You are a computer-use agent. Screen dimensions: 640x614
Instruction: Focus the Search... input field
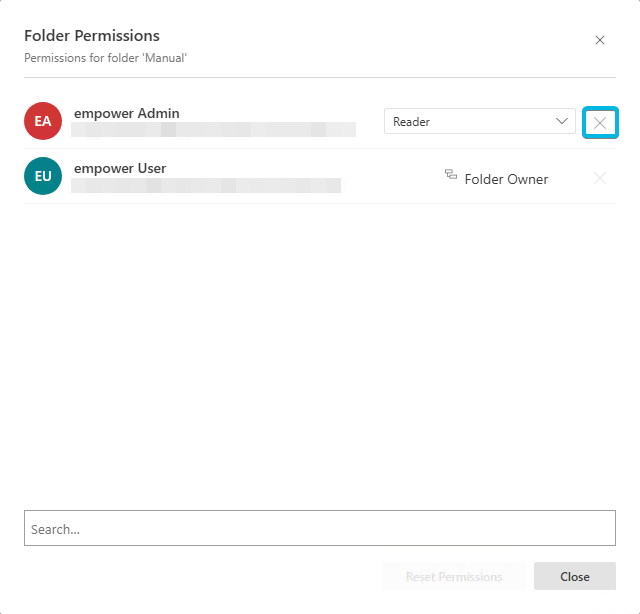point(320,528)
